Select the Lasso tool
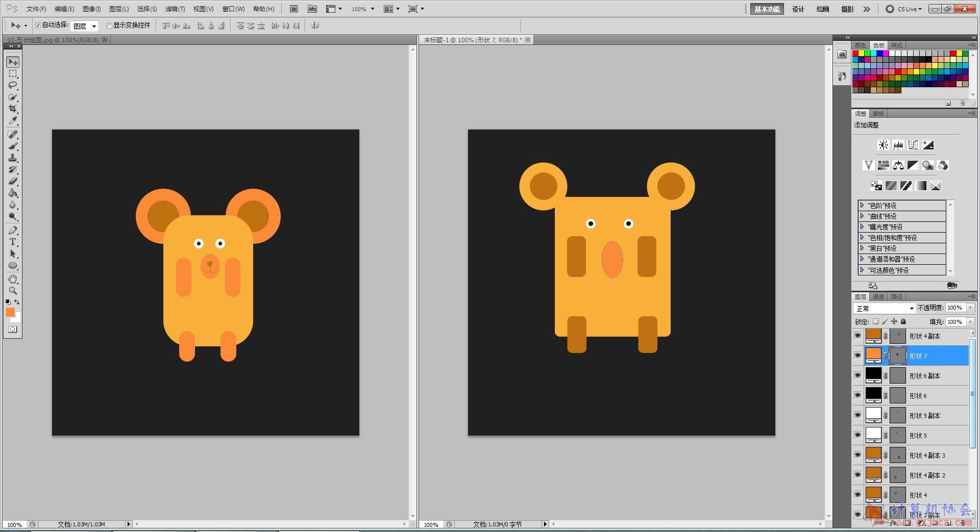 click(13, 85)
